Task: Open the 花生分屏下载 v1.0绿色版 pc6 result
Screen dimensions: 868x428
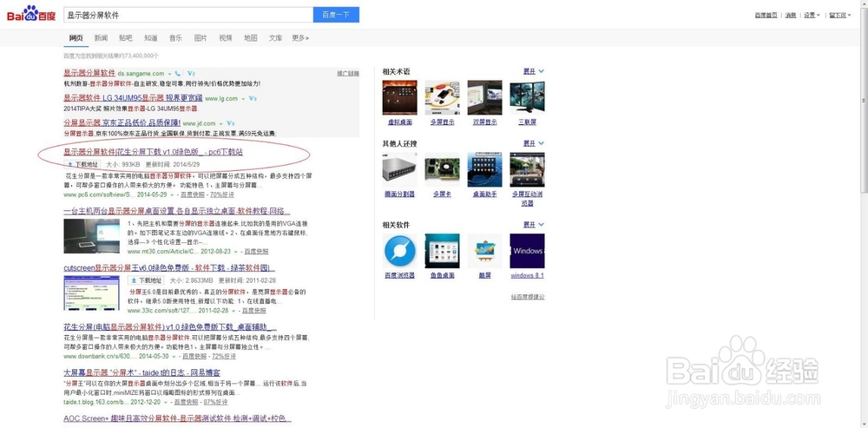Action: [154, 152]
